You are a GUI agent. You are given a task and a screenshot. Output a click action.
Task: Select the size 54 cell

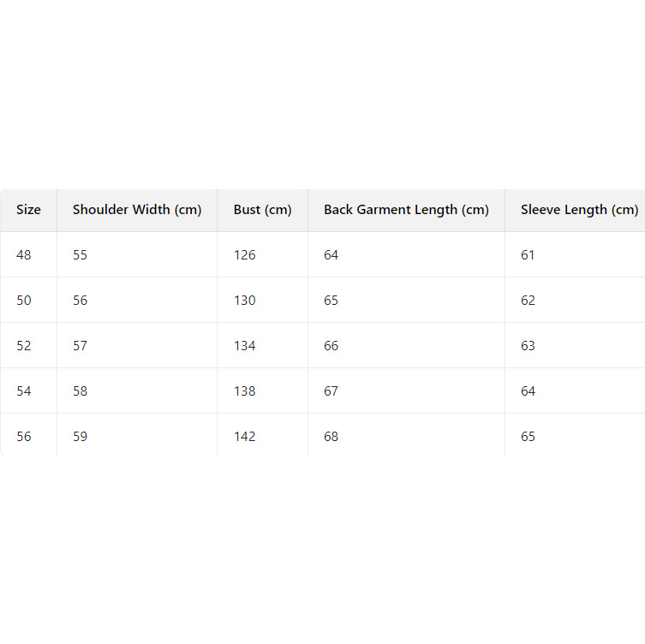point(24,391)
